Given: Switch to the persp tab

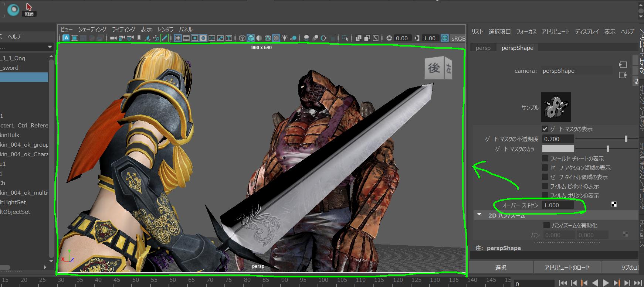Looking at the screenshot, I should click(483, 48).
